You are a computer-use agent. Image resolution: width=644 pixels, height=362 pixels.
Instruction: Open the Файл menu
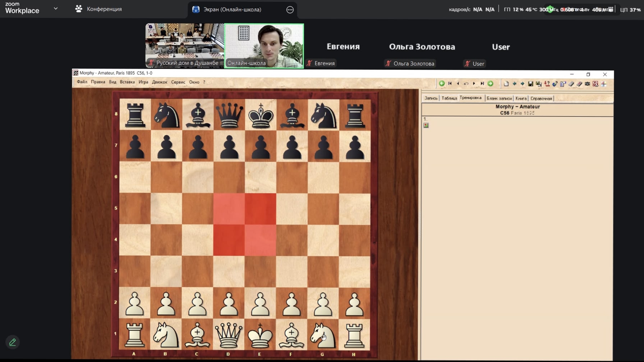tap(82, 82)
